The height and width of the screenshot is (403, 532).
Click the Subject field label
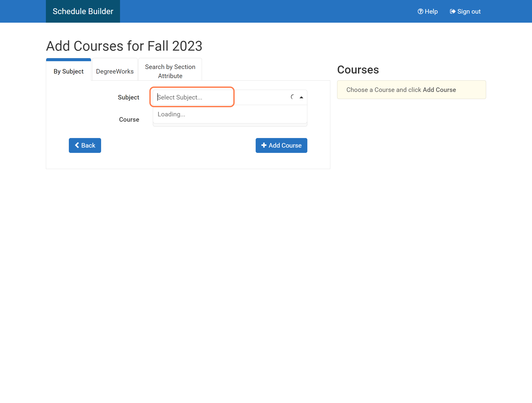point(129,97)
